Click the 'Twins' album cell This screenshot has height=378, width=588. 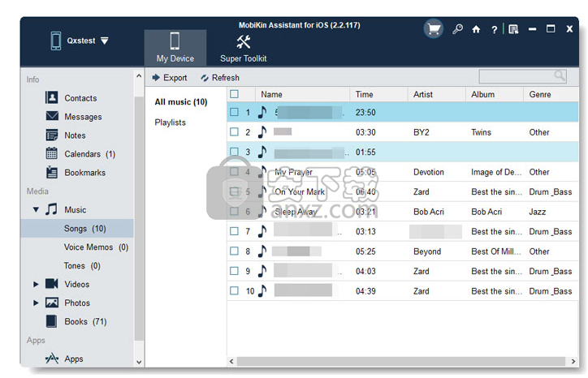point(481,132)
